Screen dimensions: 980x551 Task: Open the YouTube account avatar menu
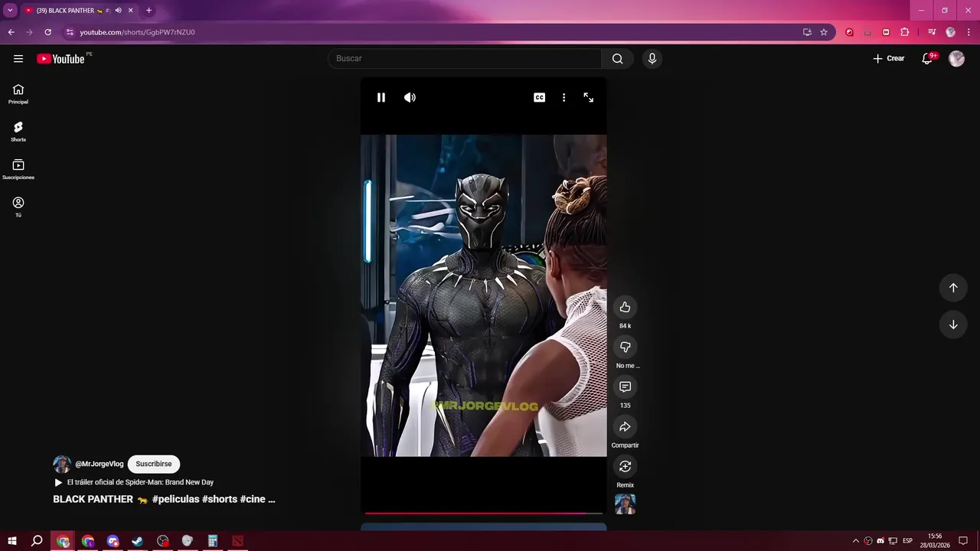[956, 59]
